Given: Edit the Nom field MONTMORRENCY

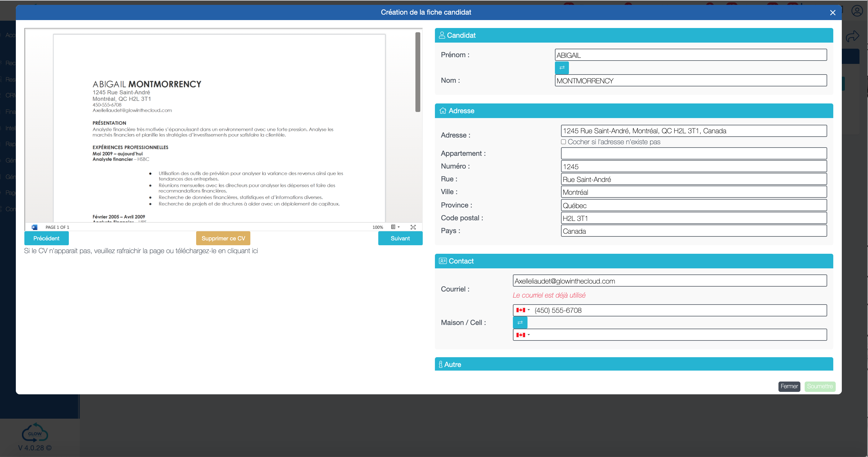Looking at the screenshot, I should click(691, 80).
